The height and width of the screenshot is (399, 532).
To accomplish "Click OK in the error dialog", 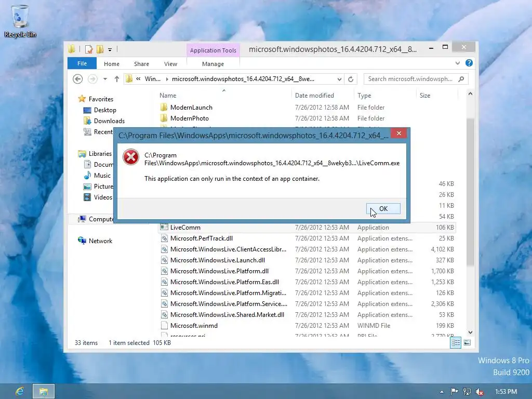I will [383, 209].
